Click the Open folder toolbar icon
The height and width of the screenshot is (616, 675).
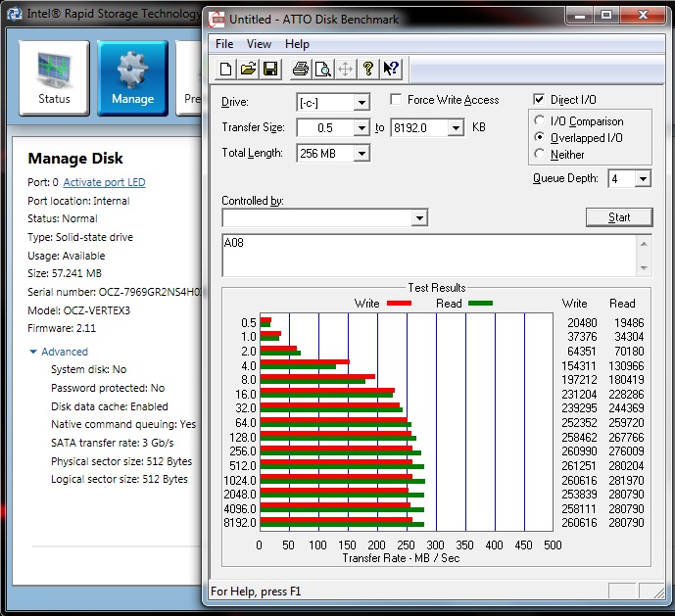click(248, 69)
